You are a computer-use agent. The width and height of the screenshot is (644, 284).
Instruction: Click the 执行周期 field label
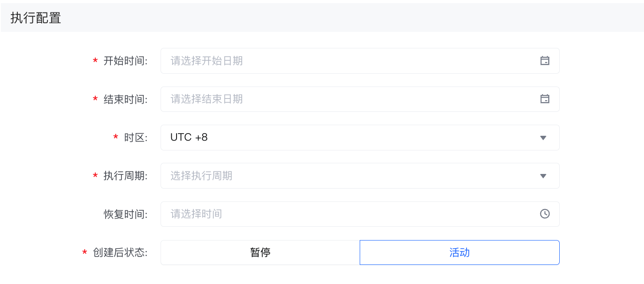[125, 176]
